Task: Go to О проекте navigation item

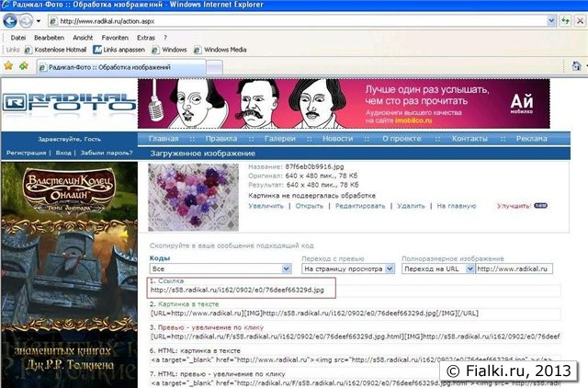Action: (x=401, y=139)
